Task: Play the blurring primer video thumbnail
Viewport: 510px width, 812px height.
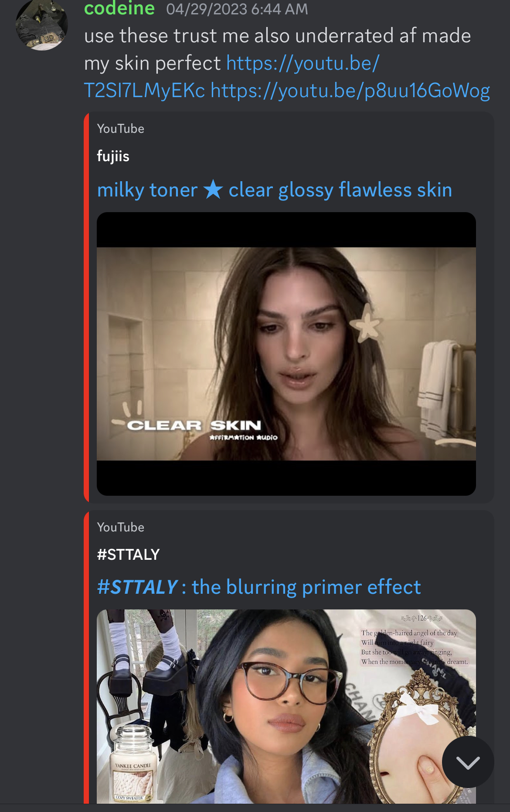Action: click(x=286, y=706)
